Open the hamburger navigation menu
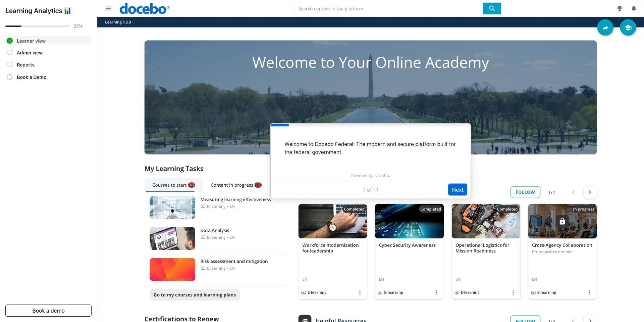644x322 pixels. point(108,8)
